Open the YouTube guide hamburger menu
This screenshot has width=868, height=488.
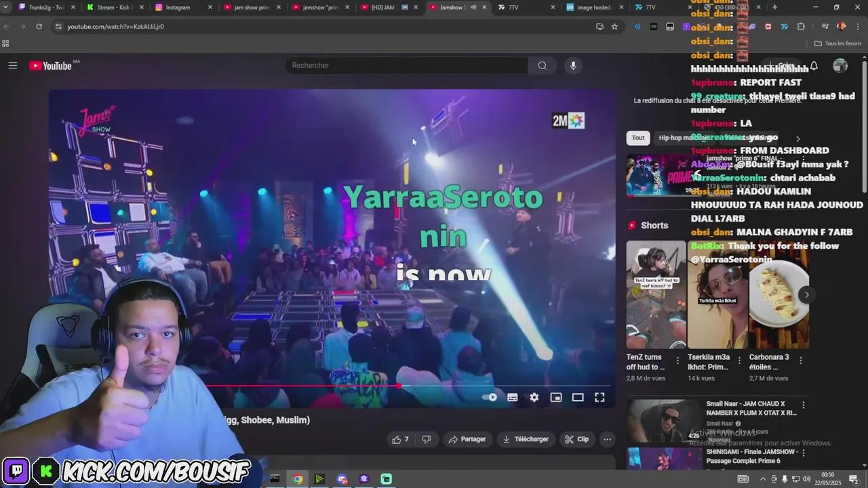(12, 66)
